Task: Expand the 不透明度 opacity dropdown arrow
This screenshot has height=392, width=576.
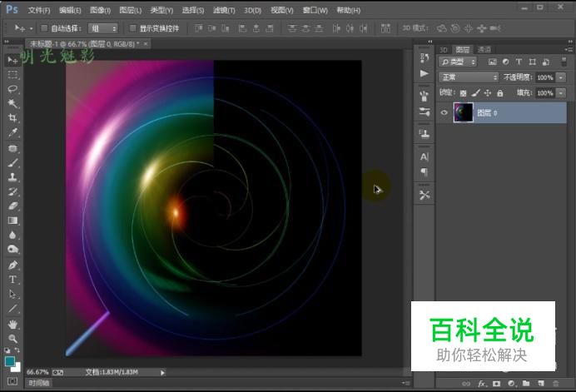Action: click(562, 77)
